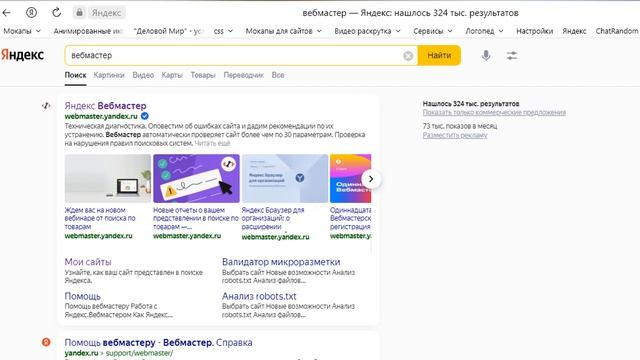
Task: Open the Настройки bookmark
Action: 534,31
